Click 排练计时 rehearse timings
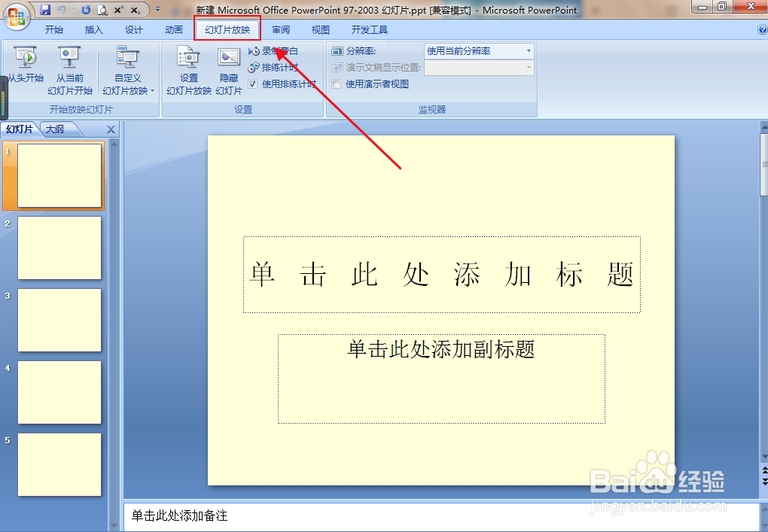 click(273, 68)
